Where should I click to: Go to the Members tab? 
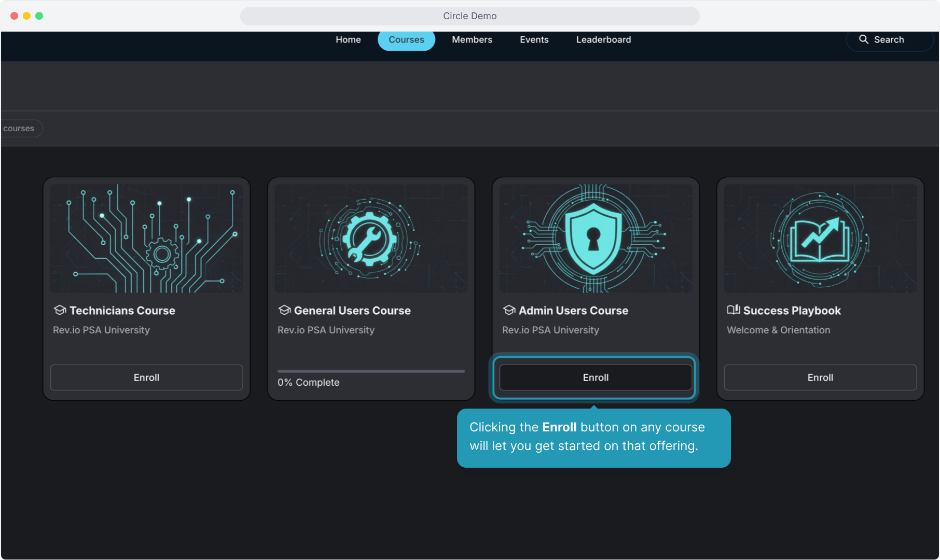click(472, 40)
